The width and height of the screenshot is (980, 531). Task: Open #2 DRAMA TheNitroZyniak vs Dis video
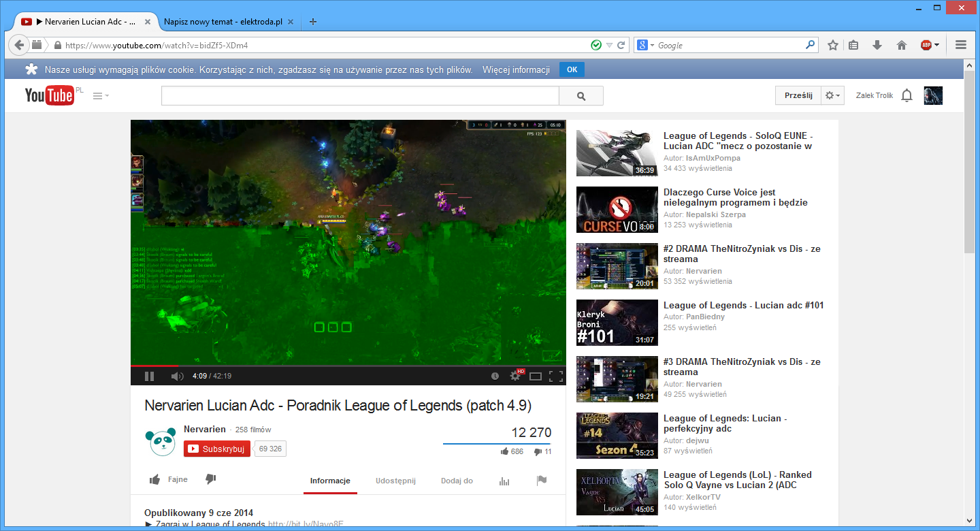pyautogui.click(x=742, y=254)
